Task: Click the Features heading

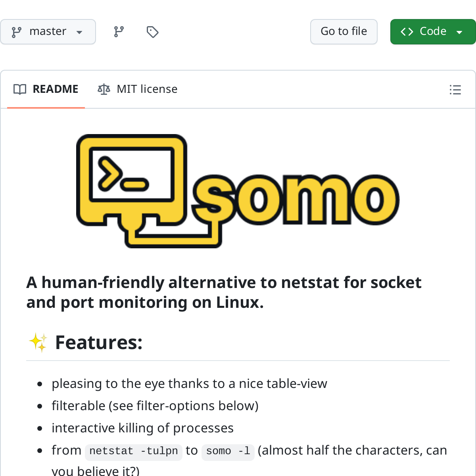Action: click(x=99, y=342)
